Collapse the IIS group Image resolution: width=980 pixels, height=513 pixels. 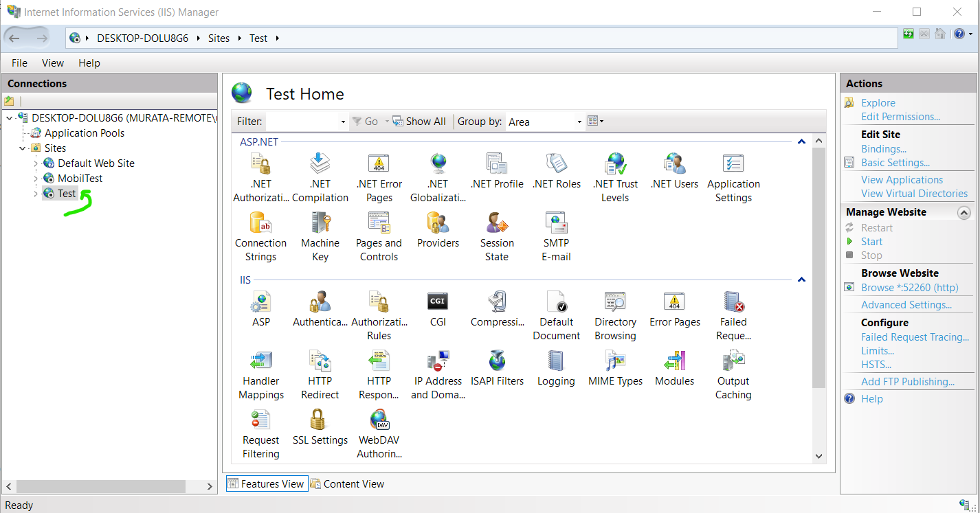801,280
